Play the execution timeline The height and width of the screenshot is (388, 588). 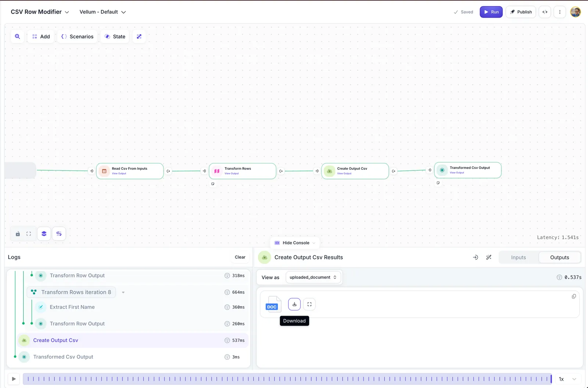[x=14, y=379]
